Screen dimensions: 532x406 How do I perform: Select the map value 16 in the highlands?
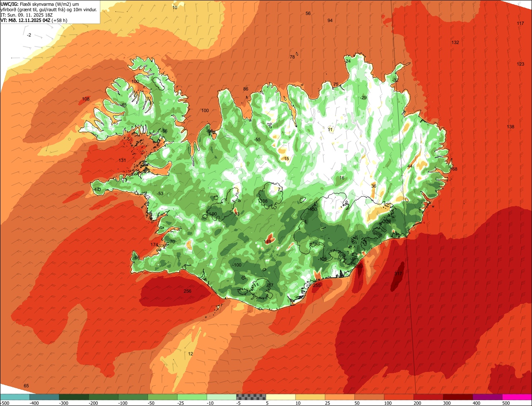(342, 178)
